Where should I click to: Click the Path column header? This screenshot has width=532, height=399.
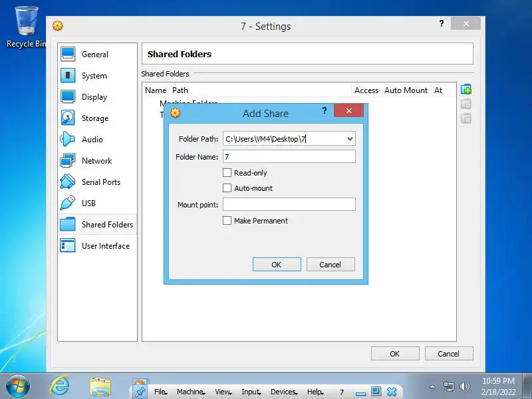pyautogui.click(x=180, y=90)
